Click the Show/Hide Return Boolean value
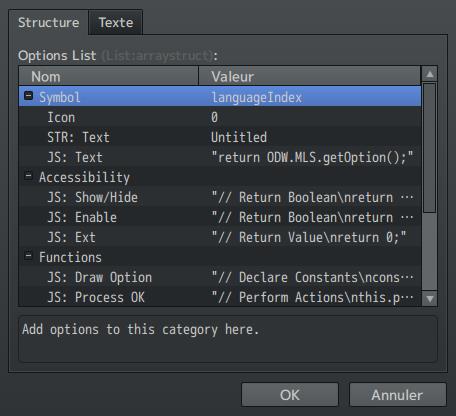456x416 pixels. pyautogui.click(x=312, y=197)
